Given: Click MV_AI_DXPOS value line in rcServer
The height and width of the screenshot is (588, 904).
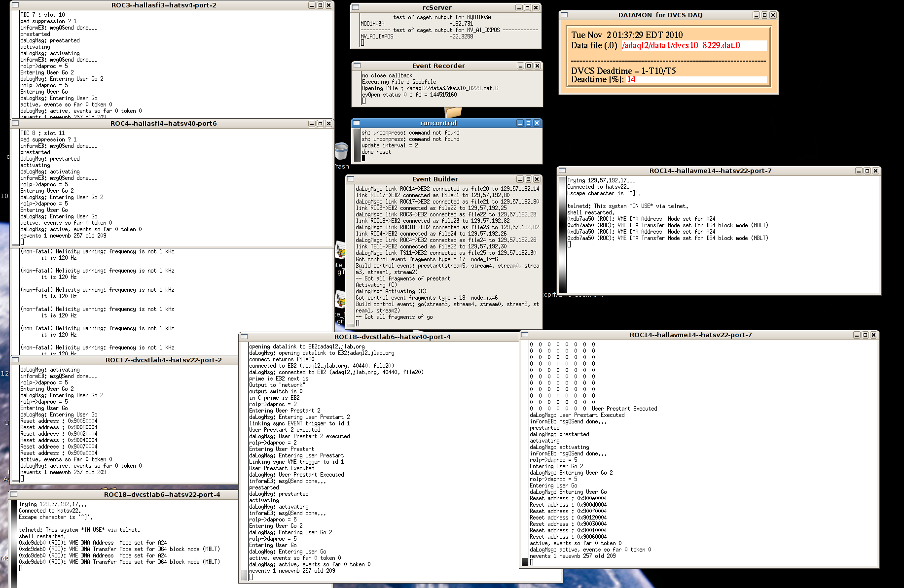Looking at the screenshot, I should pyautogui.click(x=417, y=36).
